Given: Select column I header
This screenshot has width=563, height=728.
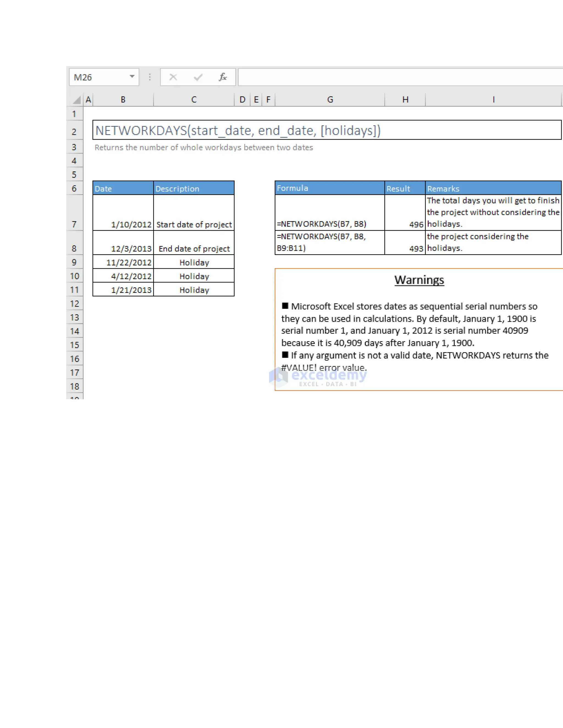Looking at the screenshot, I should [x=494, y=100].
